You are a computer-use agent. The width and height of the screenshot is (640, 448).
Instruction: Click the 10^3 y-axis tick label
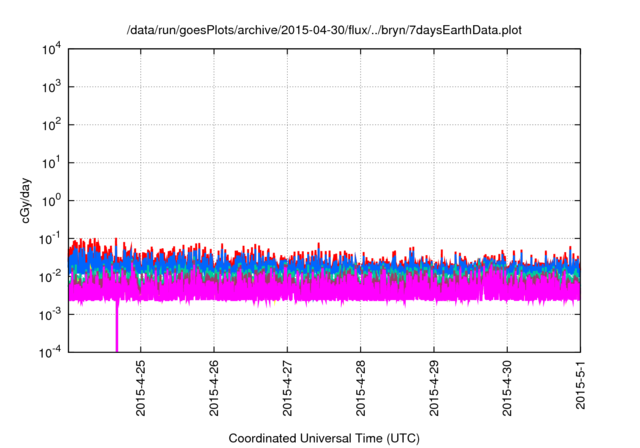(x=51, y=87)
